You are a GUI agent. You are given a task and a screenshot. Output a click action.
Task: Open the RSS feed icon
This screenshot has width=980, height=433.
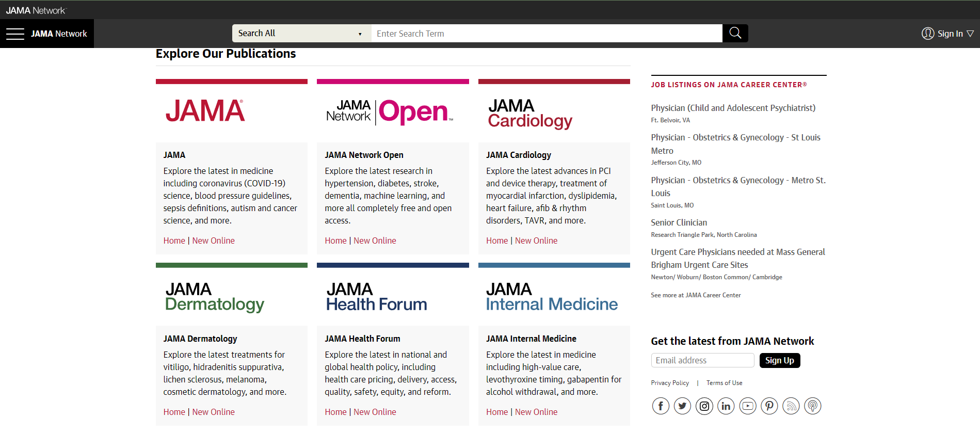click(791, 406)
